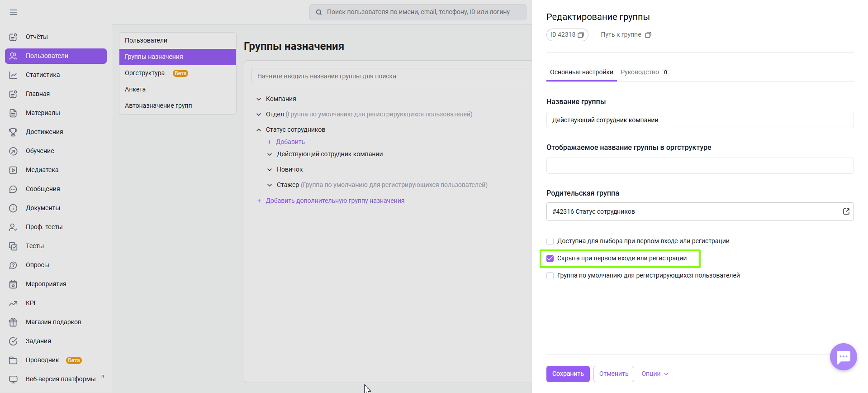This screenshot has width=868, height=393.
Task: Open the hamburger menu icon
Action: tap(14, 12)
